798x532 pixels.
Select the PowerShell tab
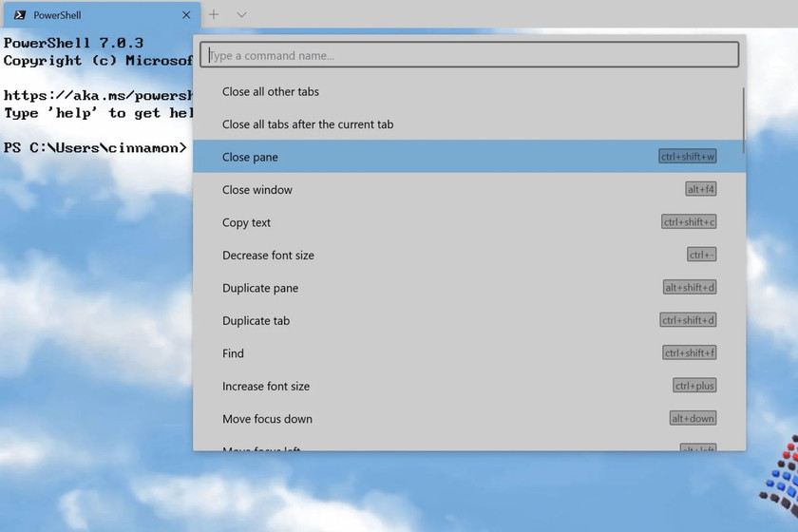tap(102, 15)
